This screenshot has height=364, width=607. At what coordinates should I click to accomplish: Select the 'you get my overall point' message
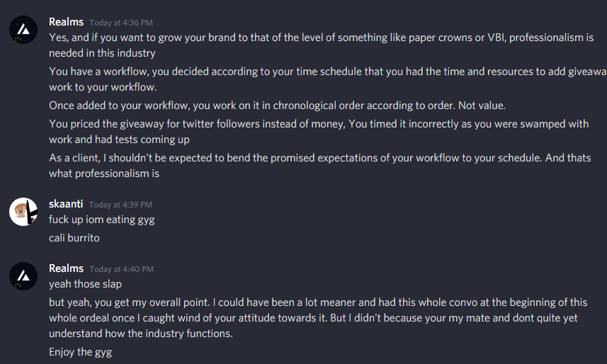click(x=283, y=318)
